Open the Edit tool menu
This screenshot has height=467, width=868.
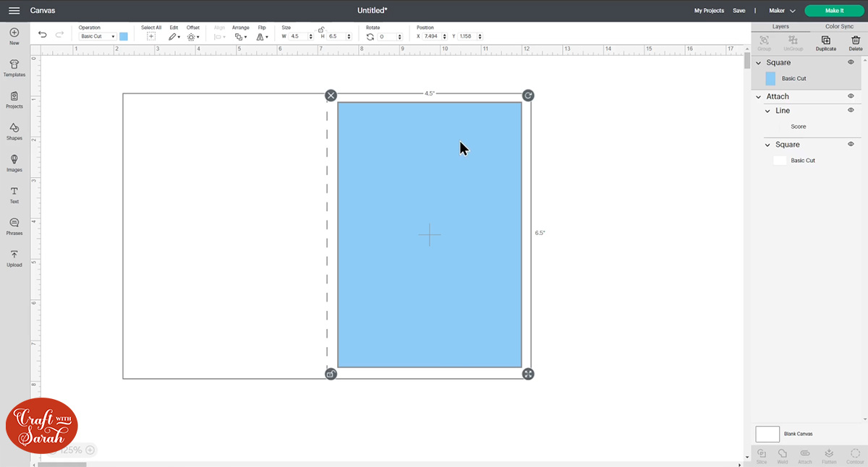(174, 36)
